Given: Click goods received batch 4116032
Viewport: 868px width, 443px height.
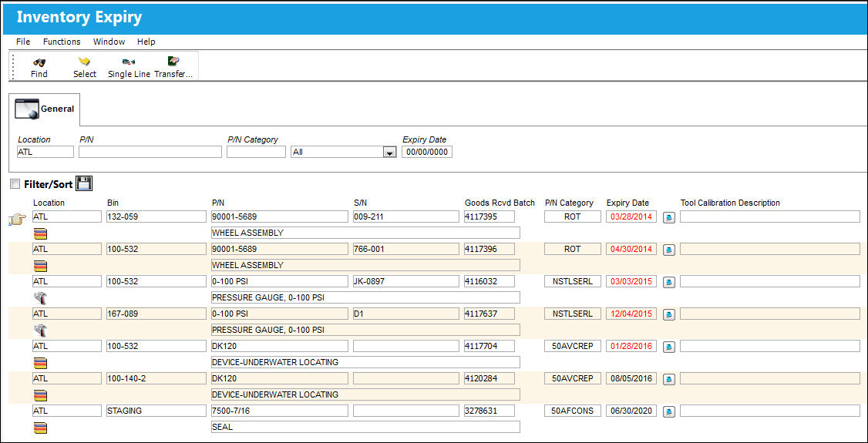Looking at the screenshot, I should click(x=490, y=281).
